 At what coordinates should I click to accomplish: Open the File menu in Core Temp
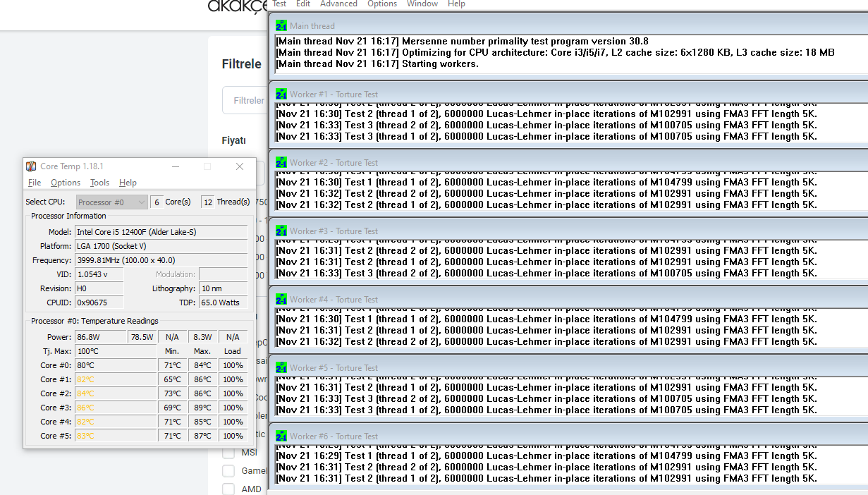(35, 183)
